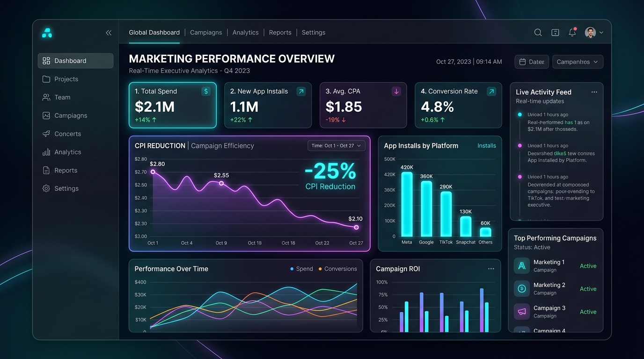Image resolution: width=644 pixels, height=359 pixels.
Task: Toggle the Conversions legend series
Action: (337, 269)
